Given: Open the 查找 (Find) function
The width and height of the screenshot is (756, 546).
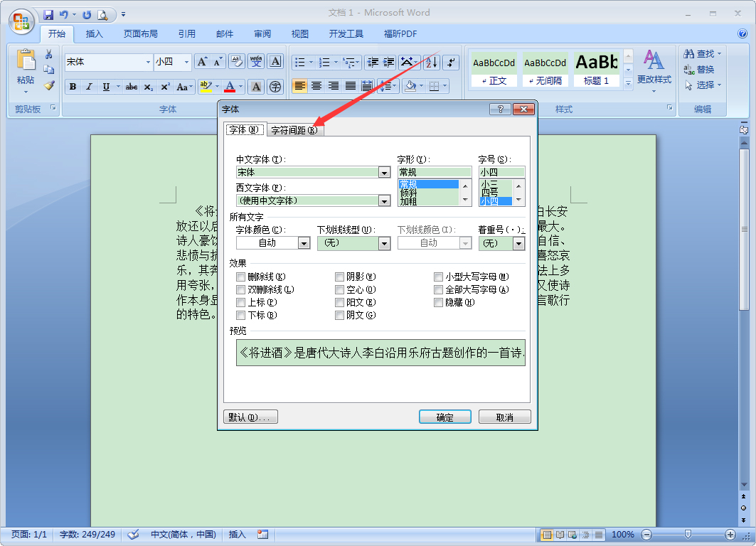Looking at the screenshot, I should 701,53.
